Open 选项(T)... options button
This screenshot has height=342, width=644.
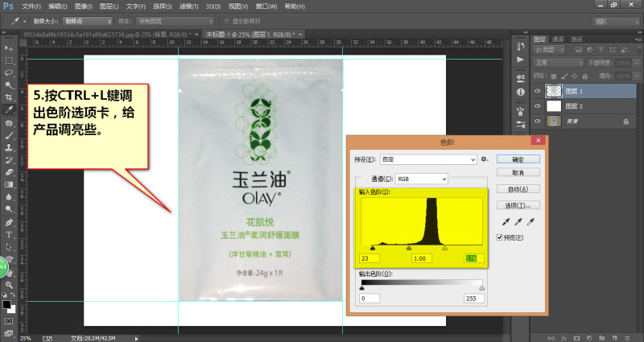click(x=518, y=205)
